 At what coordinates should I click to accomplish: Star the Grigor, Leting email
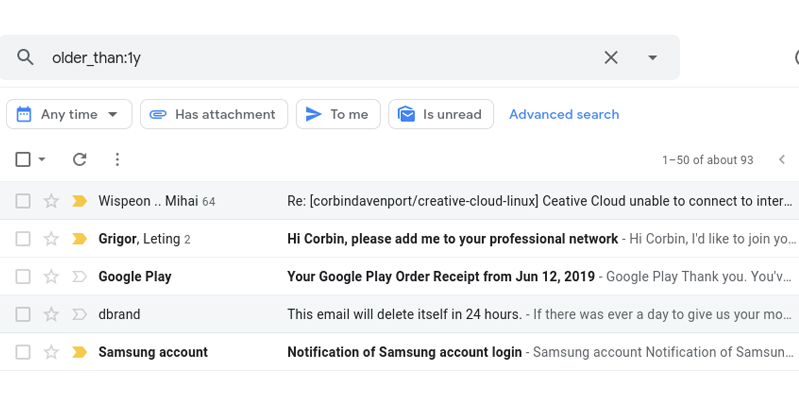(51, 238)
